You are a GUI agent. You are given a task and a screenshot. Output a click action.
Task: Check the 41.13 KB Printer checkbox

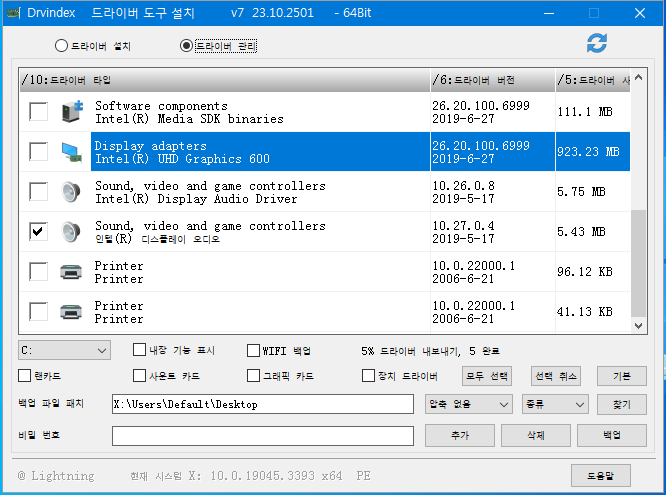pos(38,311)
